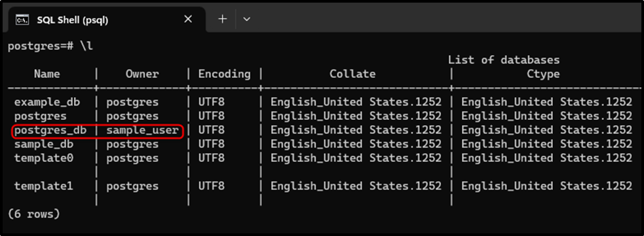Click the (6 rows) result text

coord(33,214)
